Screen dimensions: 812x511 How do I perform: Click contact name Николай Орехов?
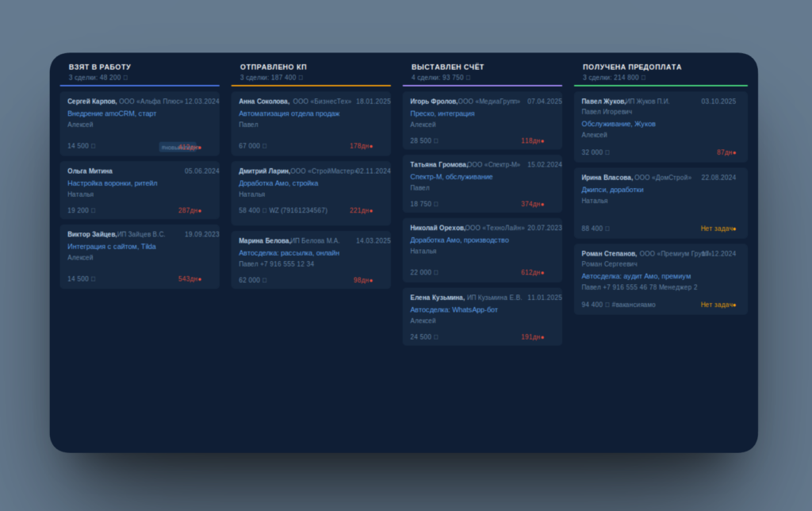point(438,228)
